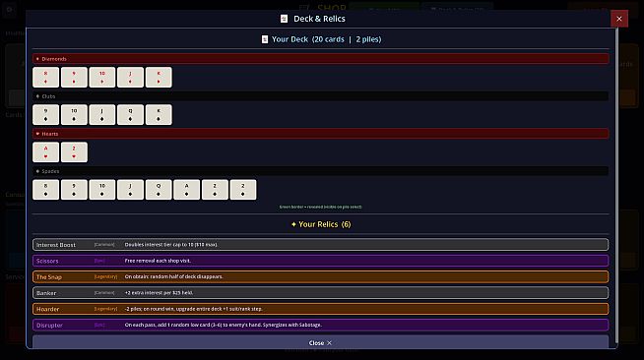Click the 'Your Relics (6)' heading
Image resolution: width=644 pixels, height=360 pixels.
pyautogui.click(x=325, y=224)
